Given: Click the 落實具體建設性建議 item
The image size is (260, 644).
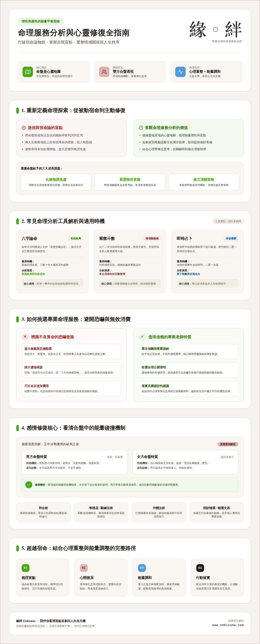Looking at the screenshot, I should point(188,388).
